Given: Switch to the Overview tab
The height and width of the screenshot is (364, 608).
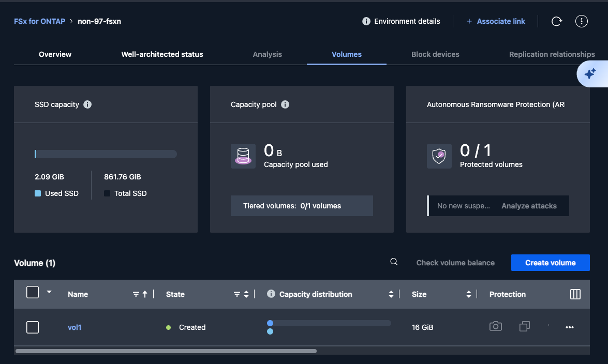Looking at the screenshot, I should pyautogui.click(x=55, y=54).
